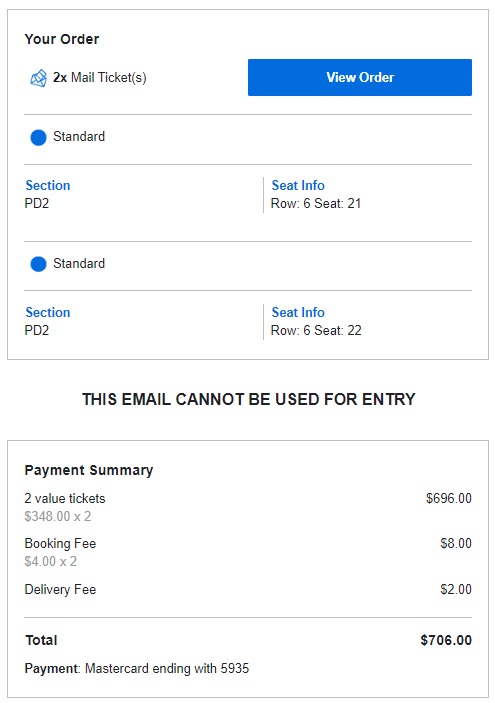The image size is (495, 703).
Task: Click the $696.00 ticket amount
Action: tap(448, 498)
